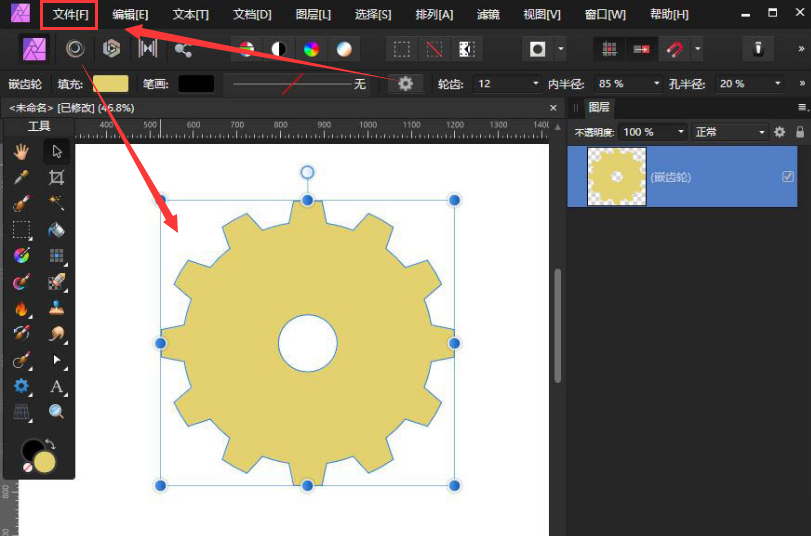
Task: Choose the Text (A) tool
Action: (x=57, y=386)
